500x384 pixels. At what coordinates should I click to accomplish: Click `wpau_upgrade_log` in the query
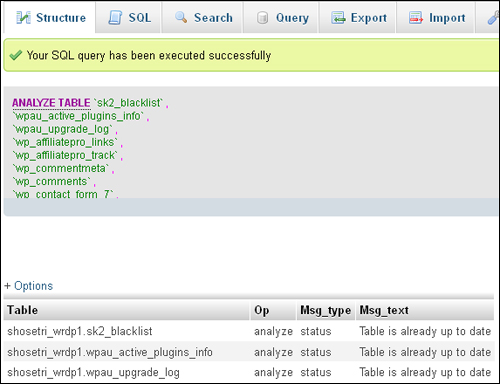[63, 129]
